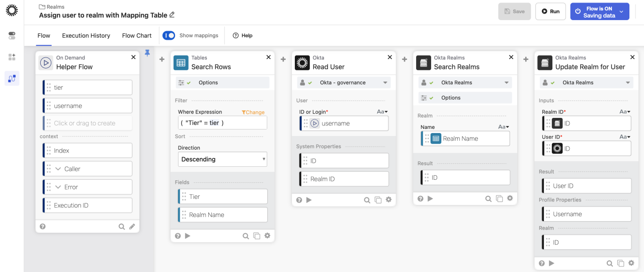Toggle the Show mappings switch
Image resolution: width=644 pixels, height=272 pixels.
(169, 36)
